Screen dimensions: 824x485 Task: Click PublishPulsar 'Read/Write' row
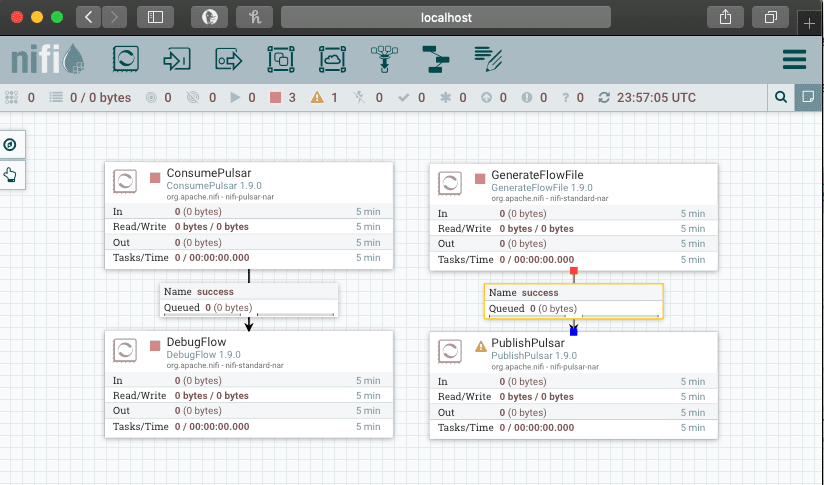click(x=573, y=397)
